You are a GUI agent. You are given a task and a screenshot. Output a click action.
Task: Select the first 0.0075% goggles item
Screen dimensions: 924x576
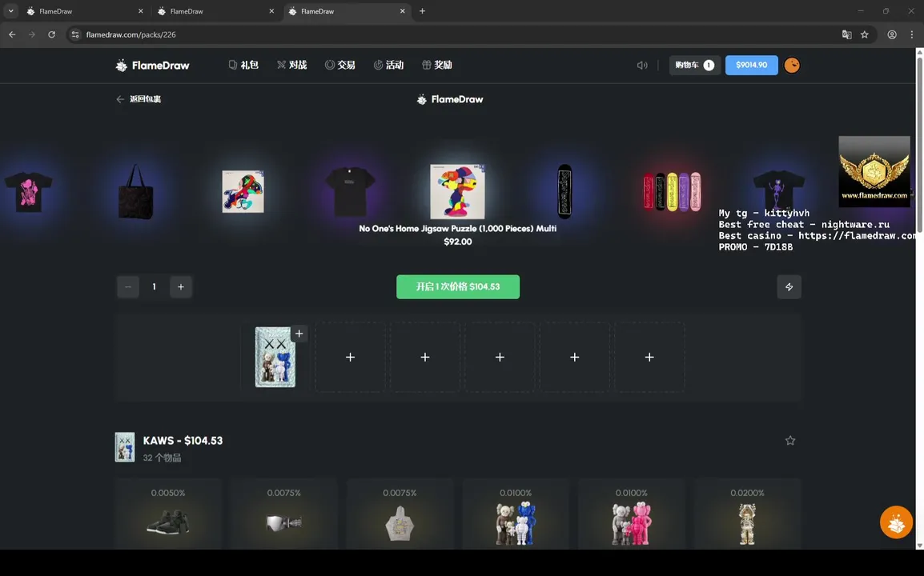point(284,514)
